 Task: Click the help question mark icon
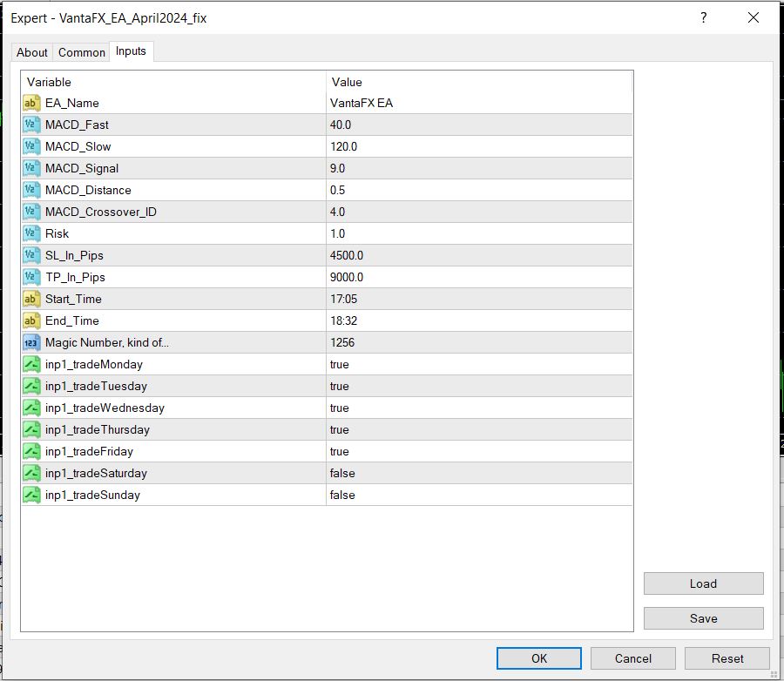point(703,17)
